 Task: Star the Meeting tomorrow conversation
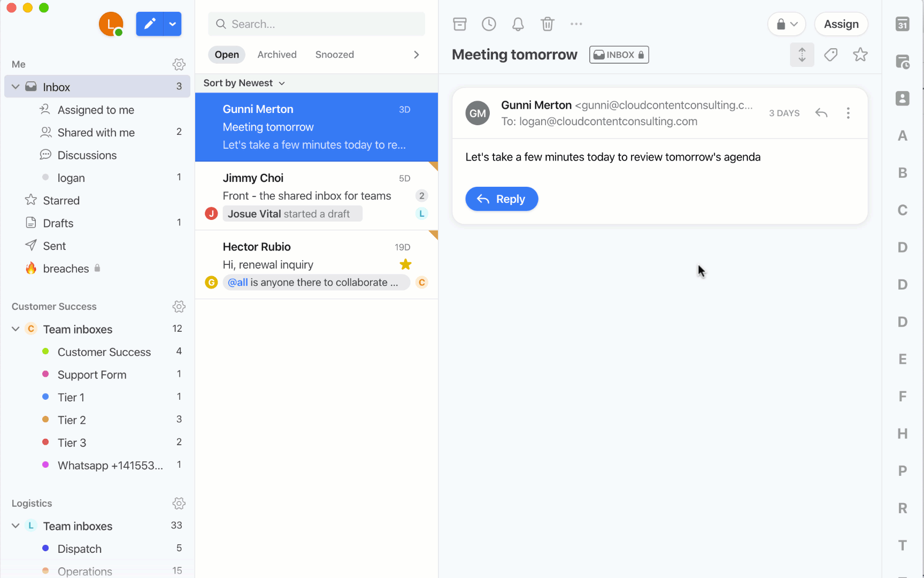coord(860,55)
